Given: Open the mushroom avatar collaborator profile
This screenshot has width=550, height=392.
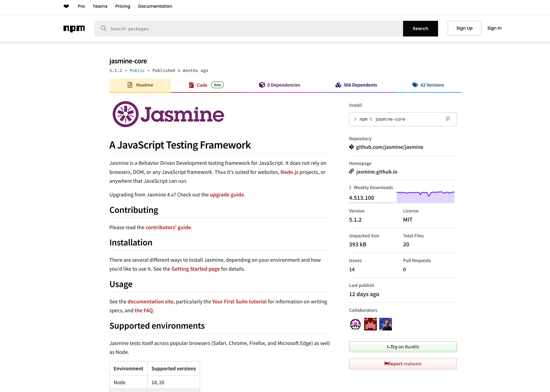Looking at the screenshot, I should pyautogui.click(x=355, y=324).
